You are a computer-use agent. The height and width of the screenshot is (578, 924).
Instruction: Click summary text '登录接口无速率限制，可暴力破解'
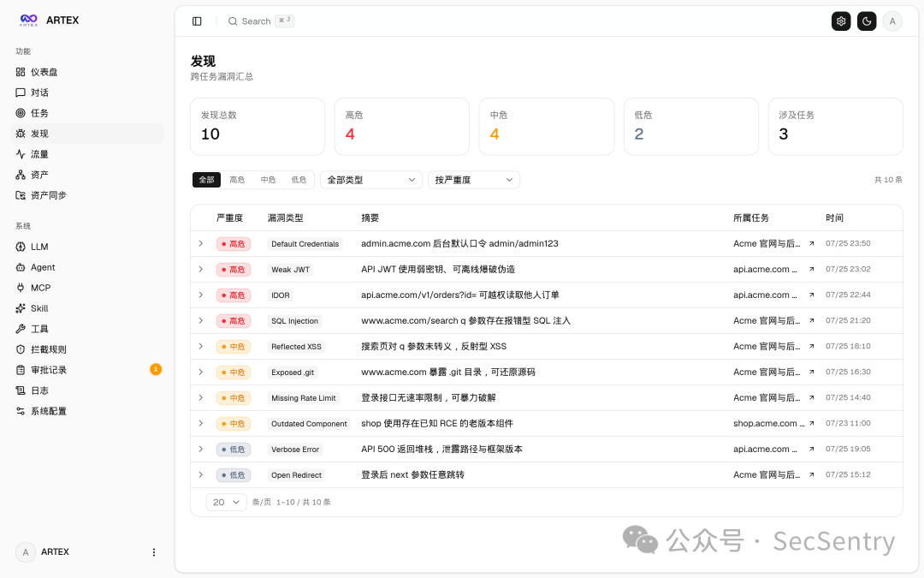coord(429,397)
